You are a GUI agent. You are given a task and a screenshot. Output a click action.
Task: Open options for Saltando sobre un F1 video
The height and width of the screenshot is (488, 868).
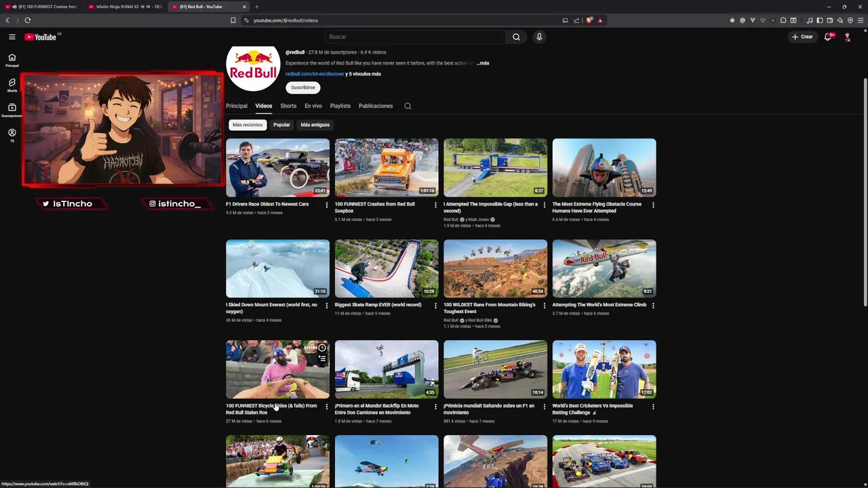pos(544,407)
